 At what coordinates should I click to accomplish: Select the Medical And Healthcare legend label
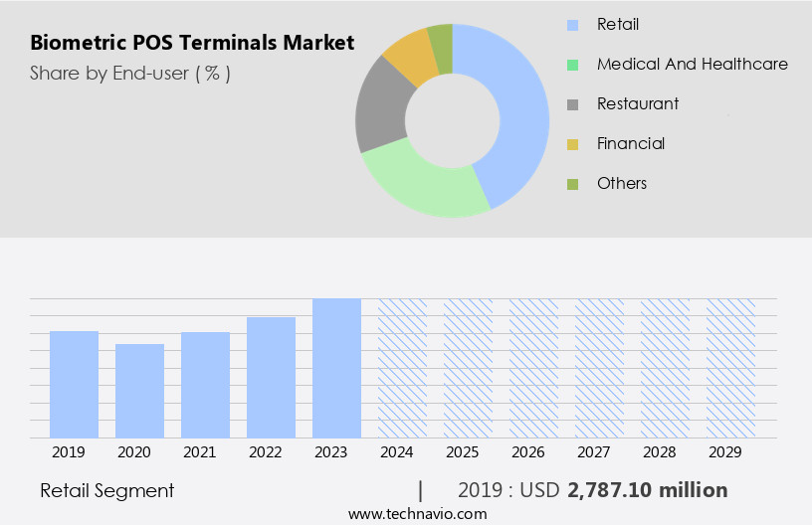coord(692,64)
